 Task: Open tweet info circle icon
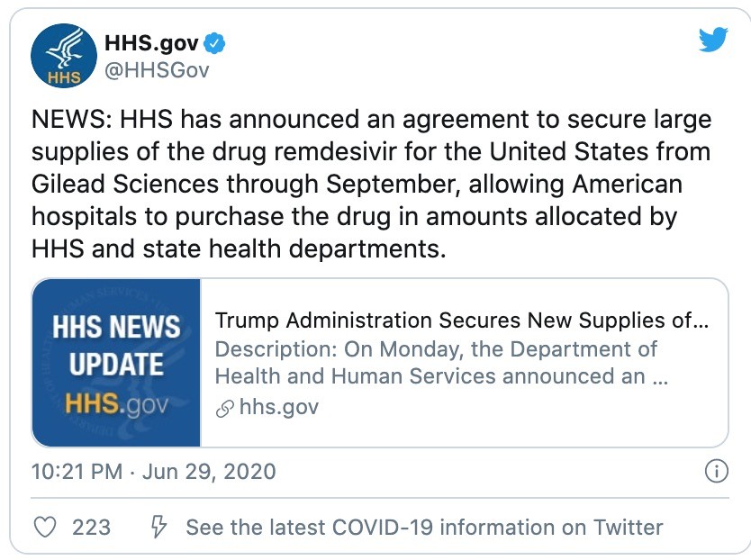pos(717,471)
